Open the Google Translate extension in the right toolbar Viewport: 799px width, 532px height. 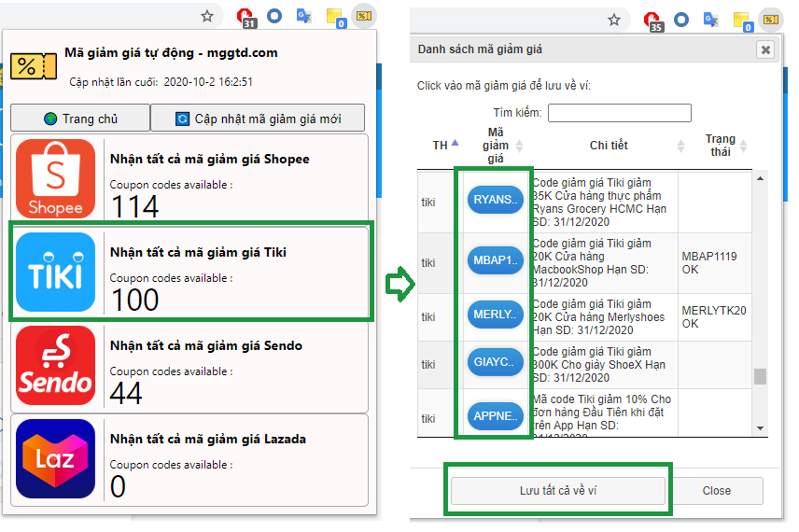[x=711, y=20]
